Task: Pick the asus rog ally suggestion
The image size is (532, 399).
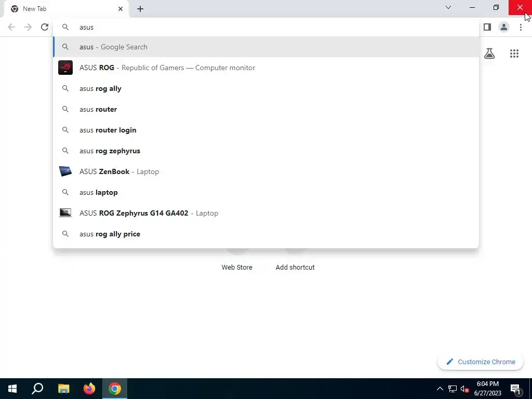Action: coord(266,88)
